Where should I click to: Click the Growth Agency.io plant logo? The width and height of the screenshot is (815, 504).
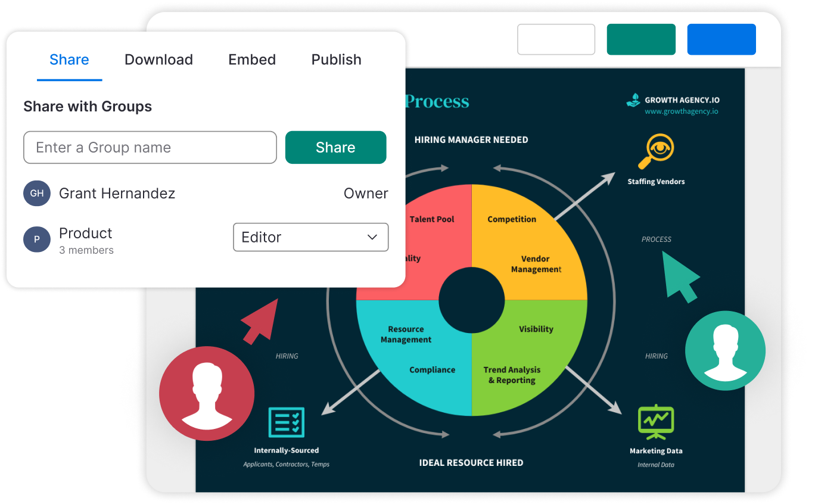[634, 101]
